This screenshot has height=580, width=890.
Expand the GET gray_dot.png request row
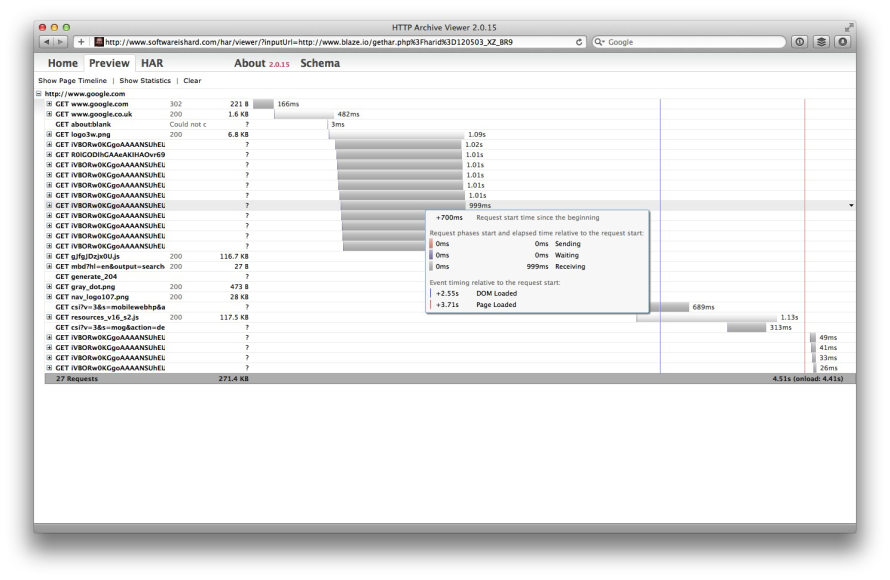click(49, 287)
